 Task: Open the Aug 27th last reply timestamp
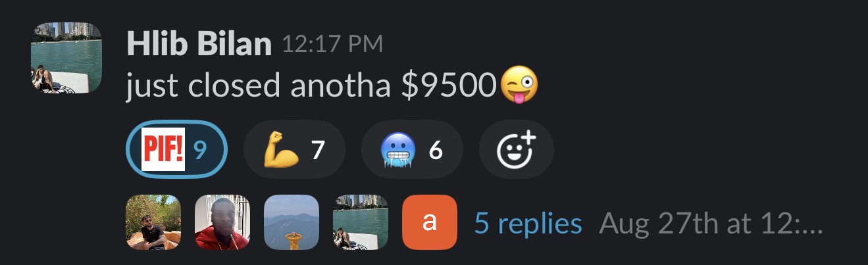coord(711,224)
